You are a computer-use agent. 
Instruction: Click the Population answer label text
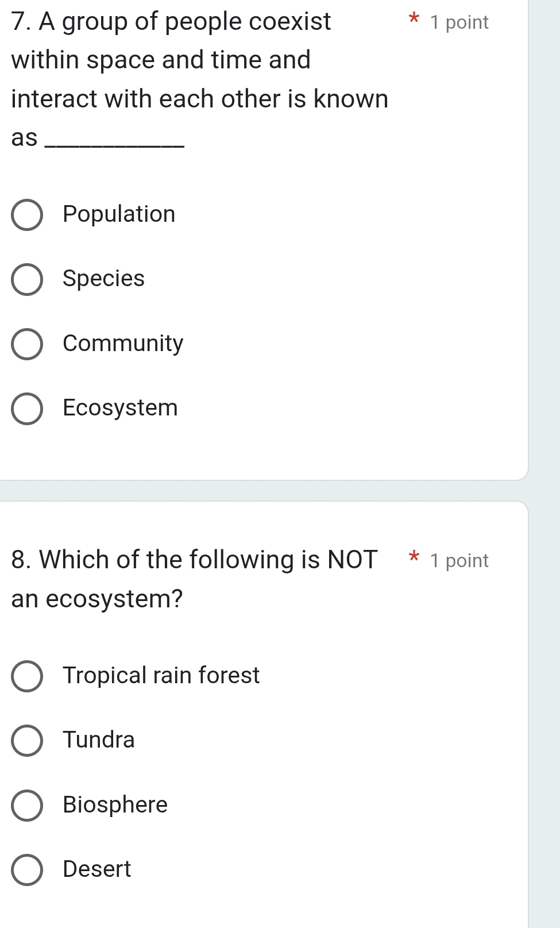(x=118, y=215)
